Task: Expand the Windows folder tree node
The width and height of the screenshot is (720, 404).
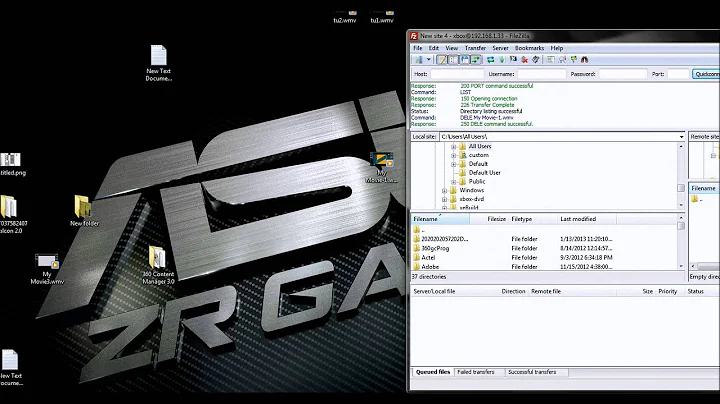Action: (444, 191)
